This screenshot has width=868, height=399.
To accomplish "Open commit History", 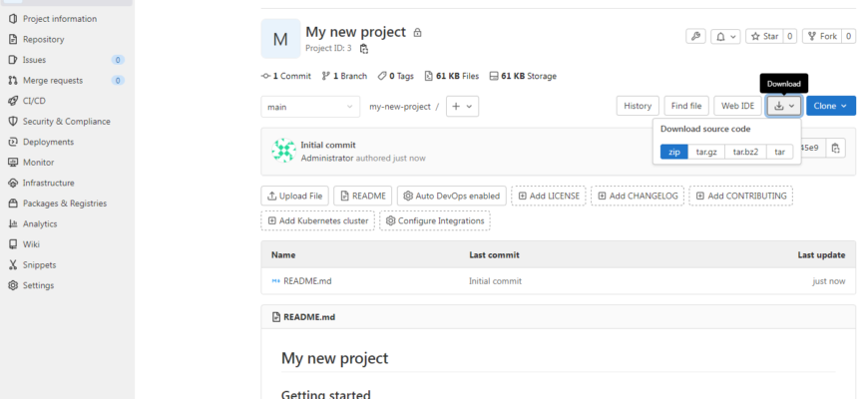I will pos(638,106).
